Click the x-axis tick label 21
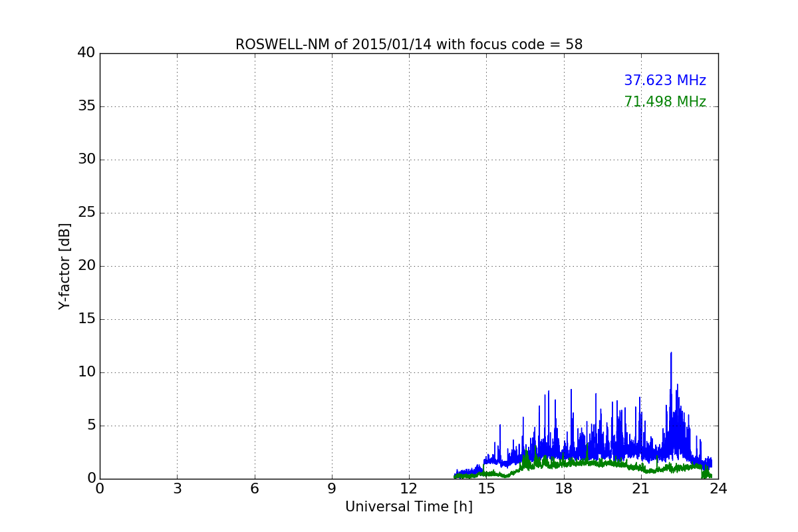 click(641, 489)
